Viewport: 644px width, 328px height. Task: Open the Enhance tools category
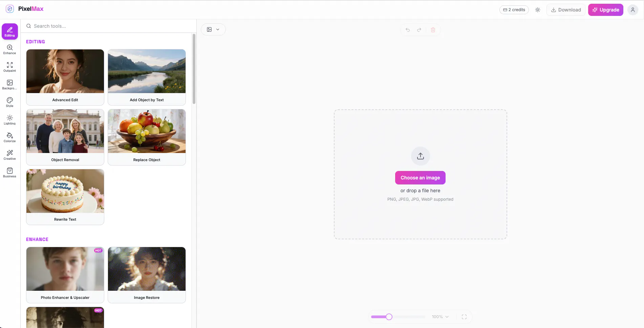[x=10, y=49]
